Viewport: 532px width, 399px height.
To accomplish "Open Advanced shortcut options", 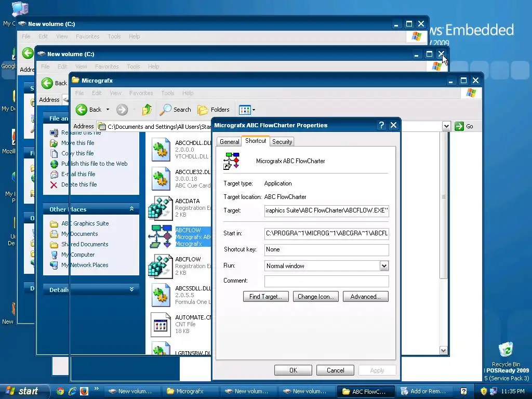I will pos(365,297).
